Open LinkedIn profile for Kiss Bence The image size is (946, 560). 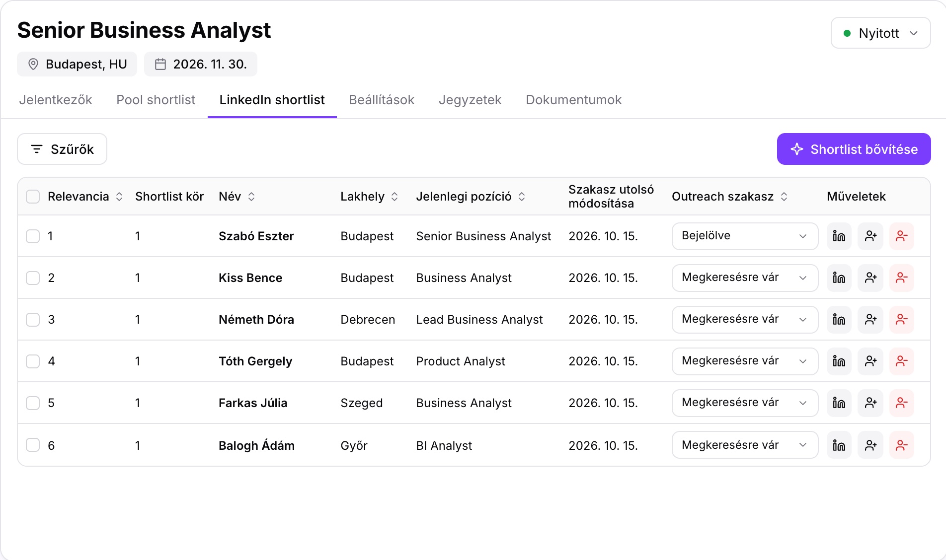[x=839, y=278]
